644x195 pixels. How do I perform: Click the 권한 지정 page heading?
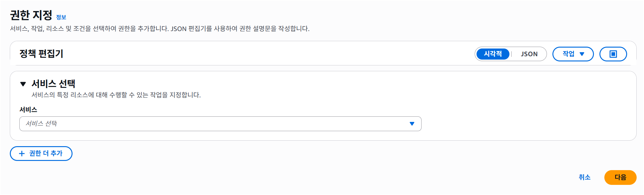[x=31, y=15]
